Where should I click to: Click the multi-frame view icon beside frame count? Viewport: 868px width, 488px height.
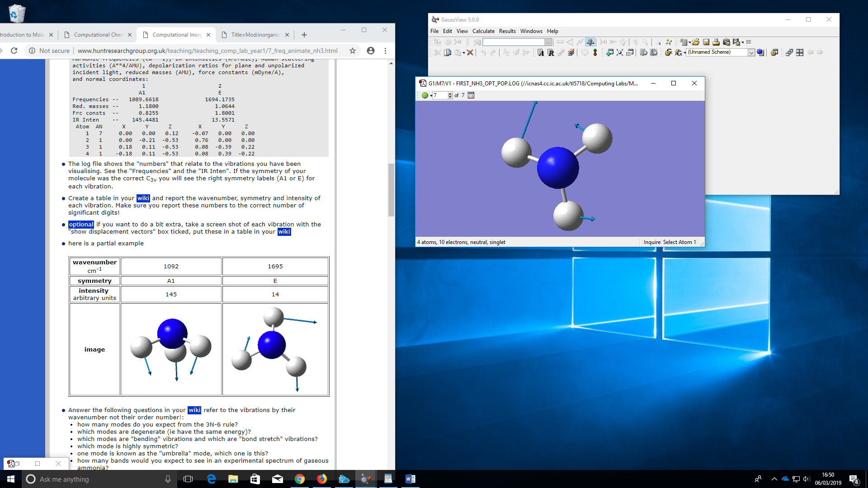pyautogui.click(x=471, y=95)
